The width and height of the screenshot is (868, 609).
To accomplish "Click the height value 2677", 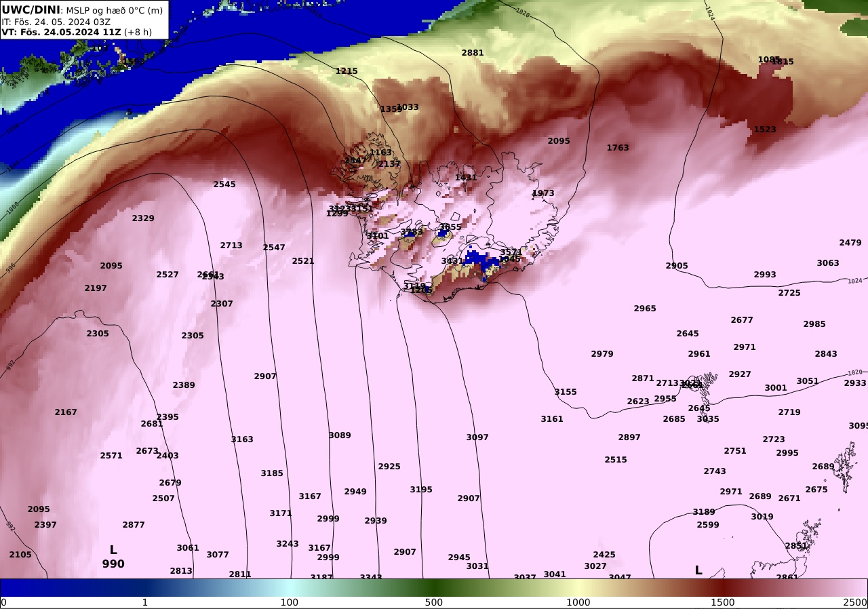I will pyautogui.click(x=742, y=320).
